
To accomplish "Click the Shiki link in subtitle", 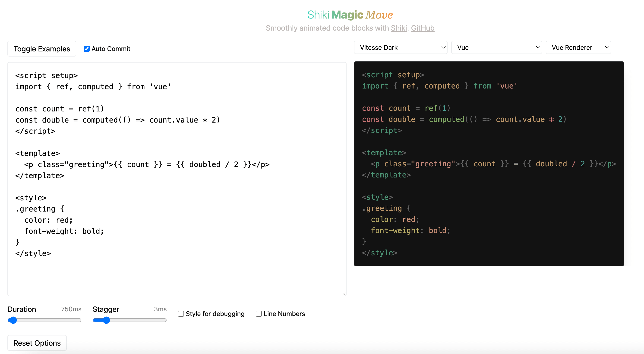I will (399, 28).
